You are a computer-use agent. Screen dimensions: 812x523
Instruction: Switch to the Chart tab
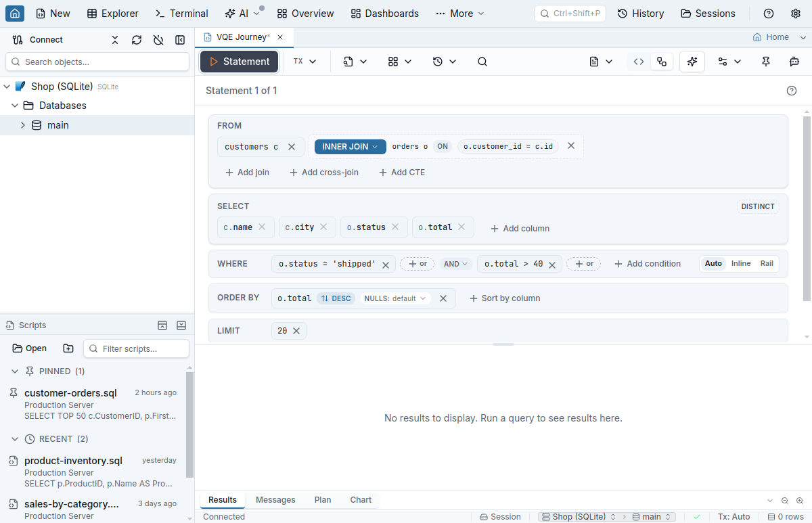point(361,500)
